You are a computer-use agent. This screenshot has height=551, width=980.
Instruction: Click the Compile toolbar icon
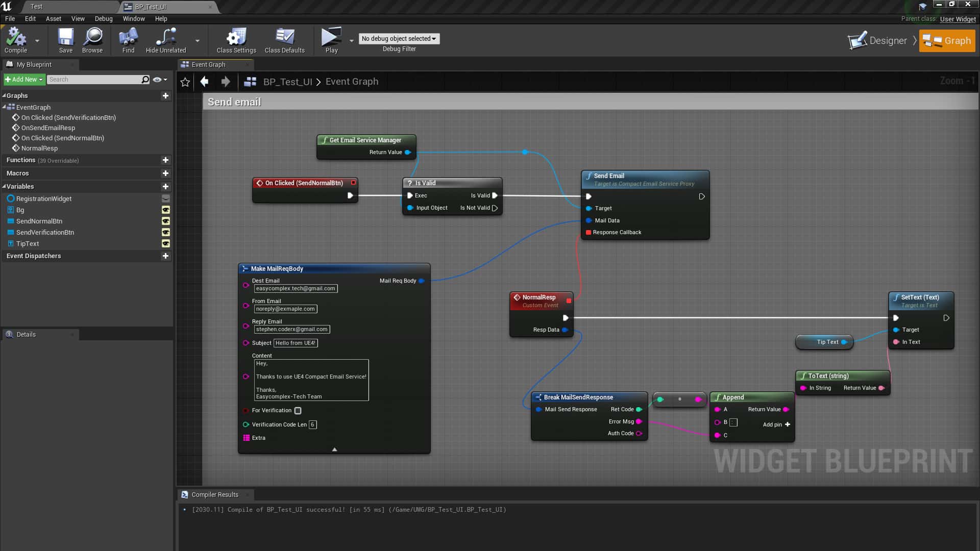[x=16, y=40]
